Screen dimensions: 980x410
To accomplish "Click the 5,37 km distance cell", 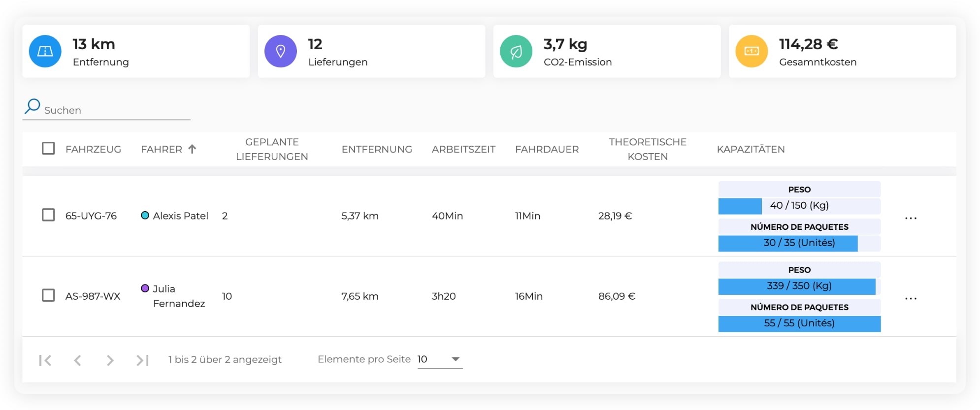I will pos(360,216).
